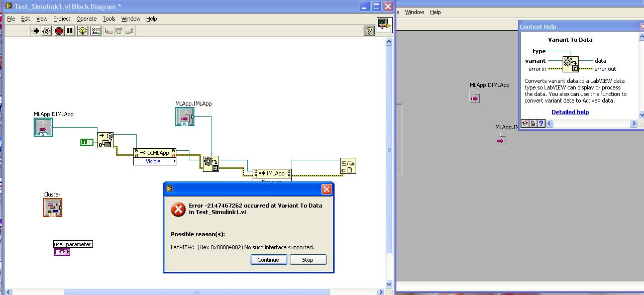Click the VI icon pane at top right
The width and height of the screenshot is (644, 295).
384,25
